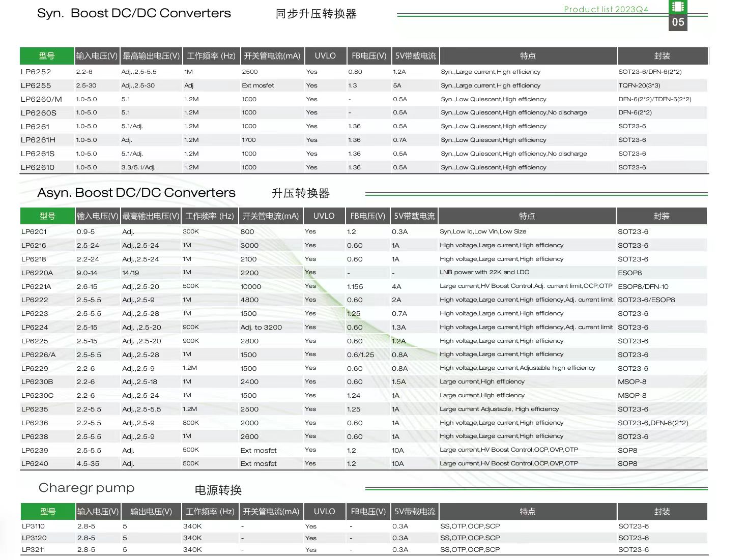Image resolution: width=747 pixels, height=560 pixels.
Task: Click the page number 05 badge
Action: [678, 22]
